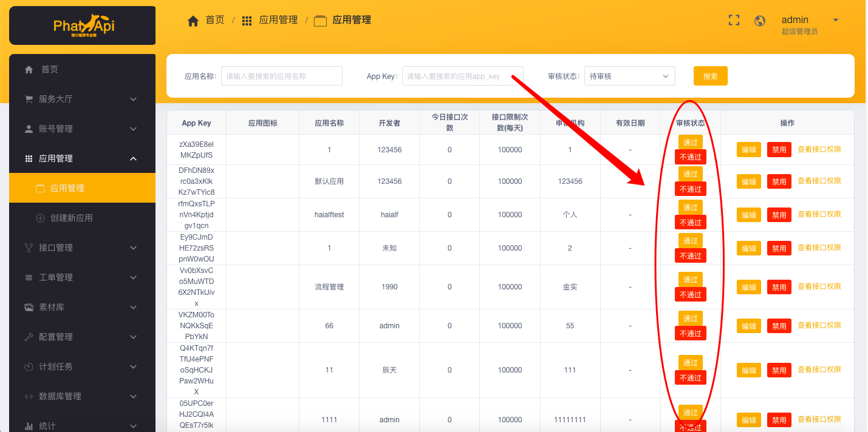Click the grid icon beside 应用管理 breadcrumb
Screen dimensions: 868x432
click(247, 21)
